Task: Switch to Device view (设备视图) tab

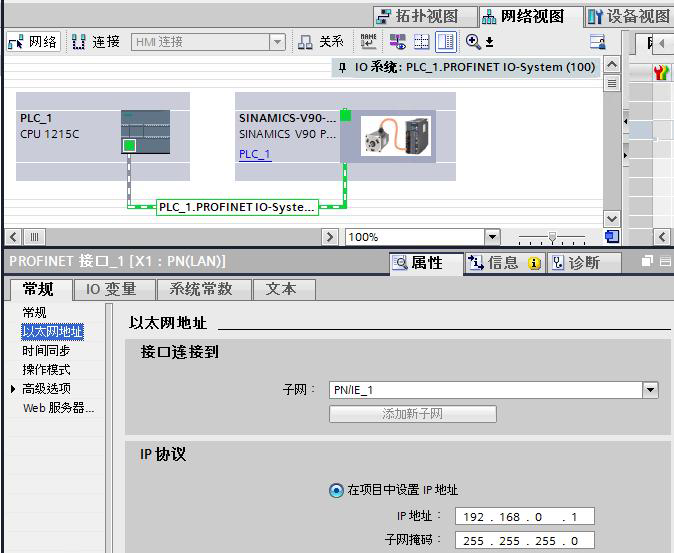Action: tap(628, 16)
